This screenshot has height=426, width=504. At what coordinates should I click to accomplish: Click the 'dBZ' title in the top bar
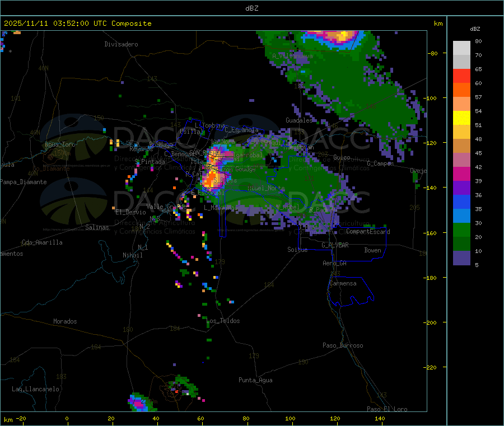coord(251,8)
